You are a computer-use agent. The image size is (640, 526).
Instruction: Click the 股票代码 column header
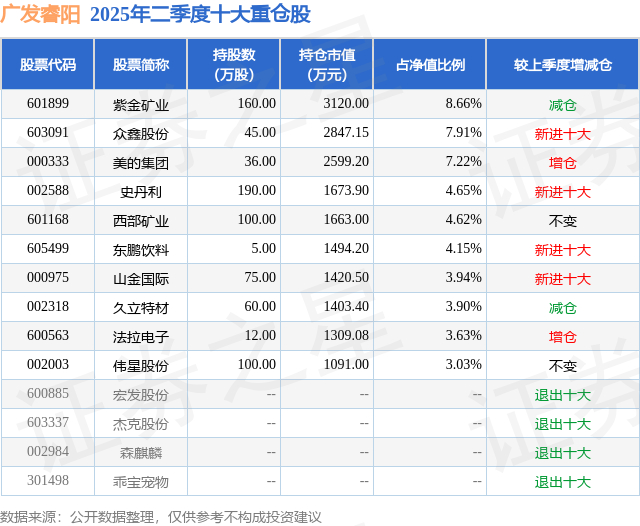(48, 64)
